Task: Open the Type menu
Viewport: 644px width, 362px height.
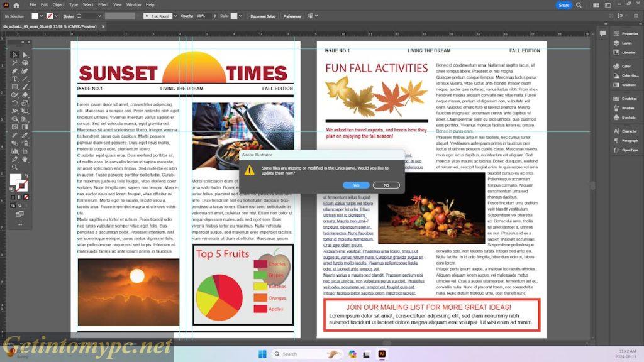Action: pyautogui.click(x=74, y=5)
